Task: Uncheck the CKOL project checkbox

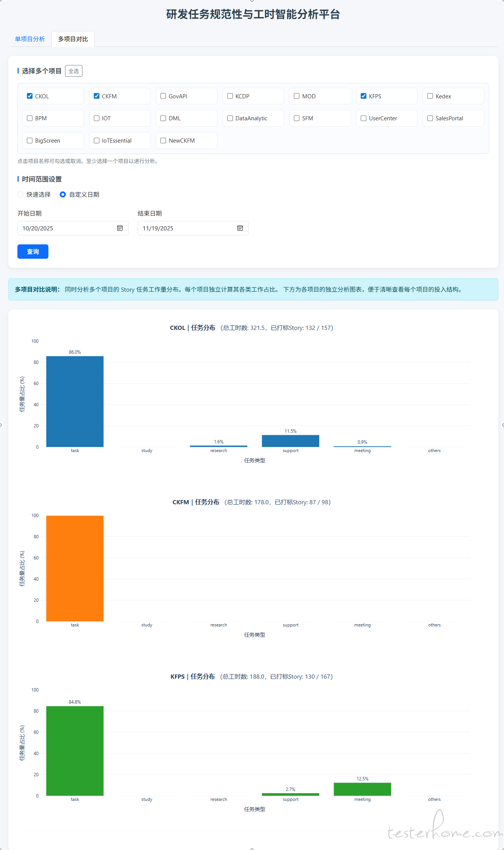Action: coord(30,96)
